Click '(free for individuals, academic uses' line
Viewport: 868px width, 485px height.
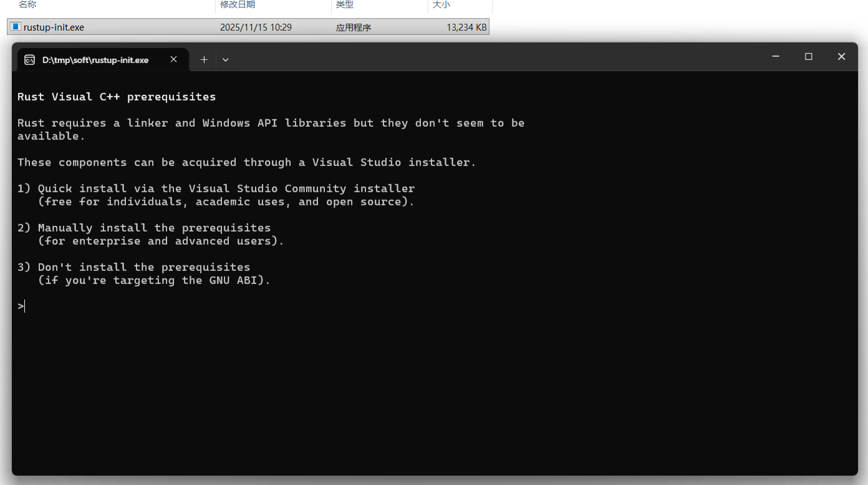coord(226,202)
